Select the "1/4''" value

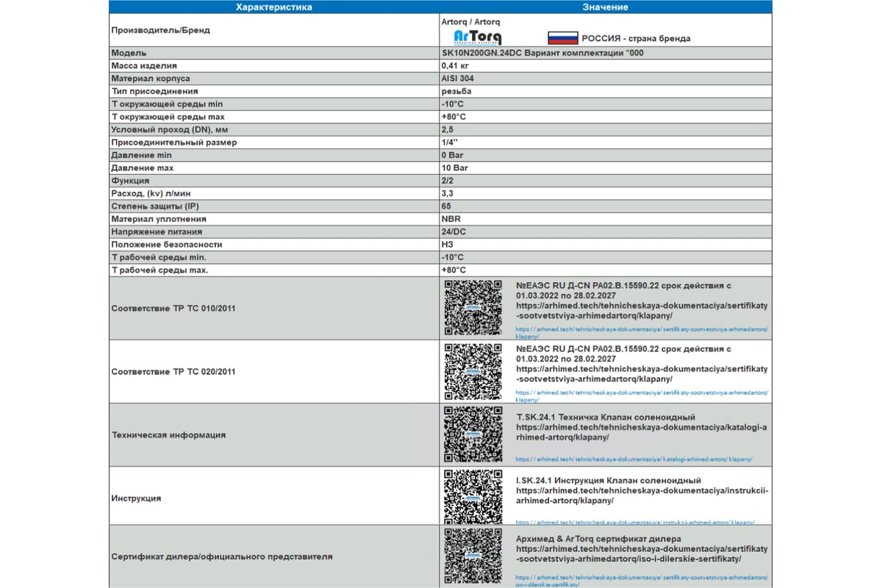click(x=450, y=142)
